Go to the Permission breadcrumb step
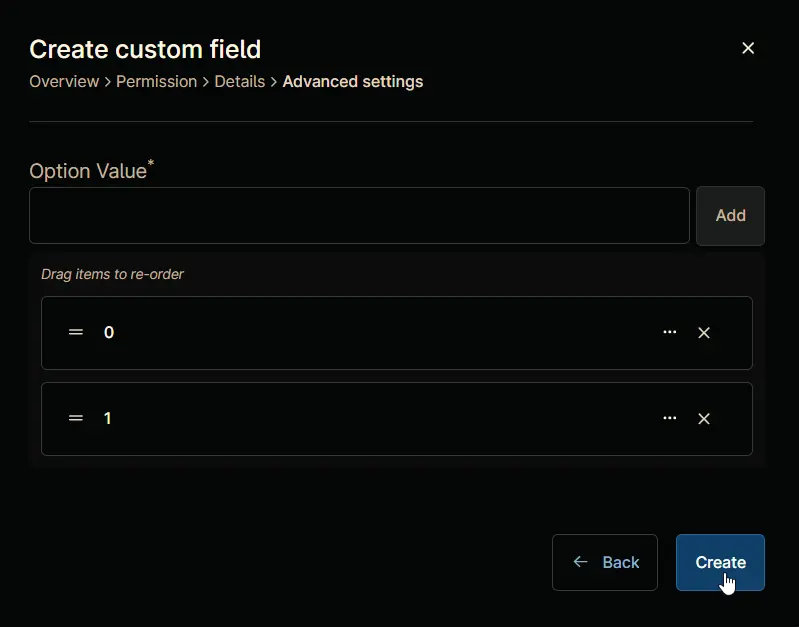This screenshot has height=627, width=799. (x=156, y=82)
